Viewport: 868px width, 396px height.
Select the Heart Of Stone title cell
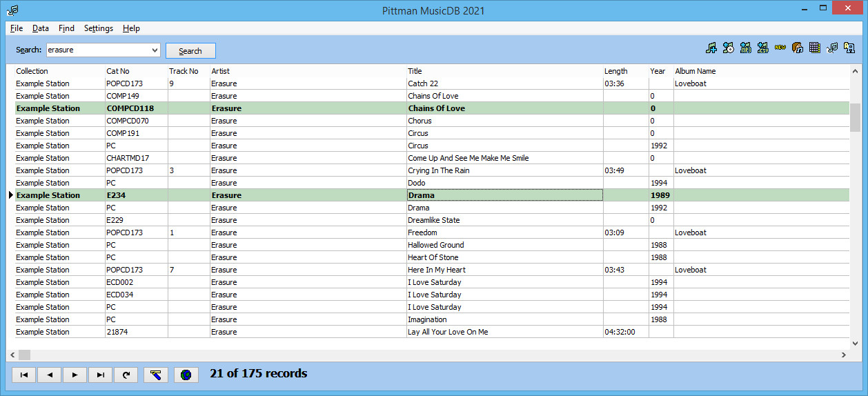click(x=504, y=257)
